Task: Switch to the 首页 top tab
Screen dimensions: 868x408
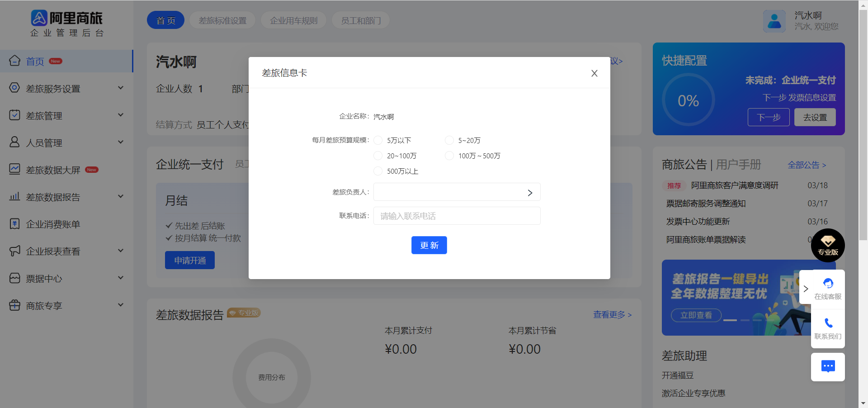Action: tap(165, 20)
